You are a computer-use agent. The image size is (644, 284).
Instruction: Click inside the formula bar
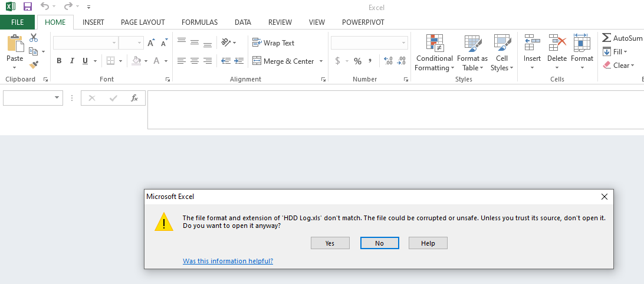coord(396,109)
